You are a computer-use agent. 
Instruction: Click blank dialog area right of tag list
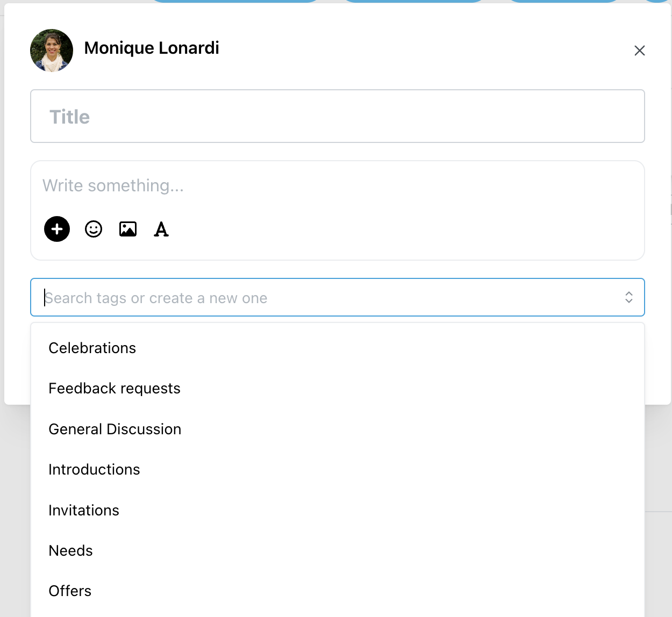657,363
